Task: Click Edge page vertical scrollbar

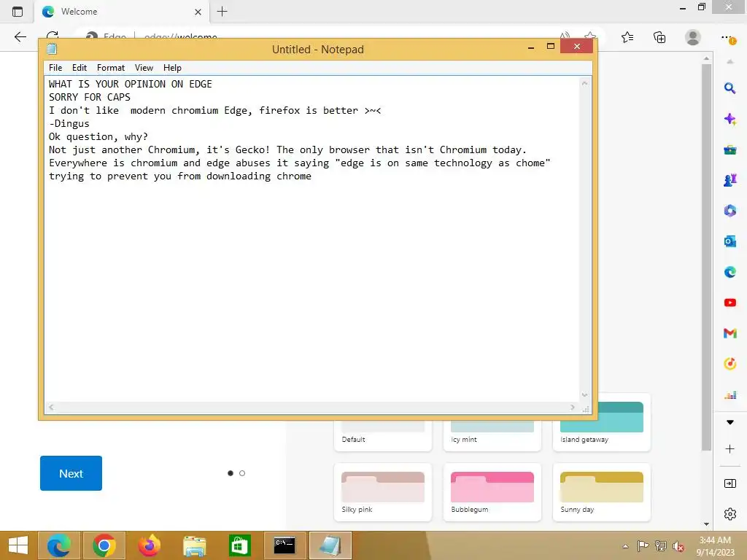Action: (706, 257)
